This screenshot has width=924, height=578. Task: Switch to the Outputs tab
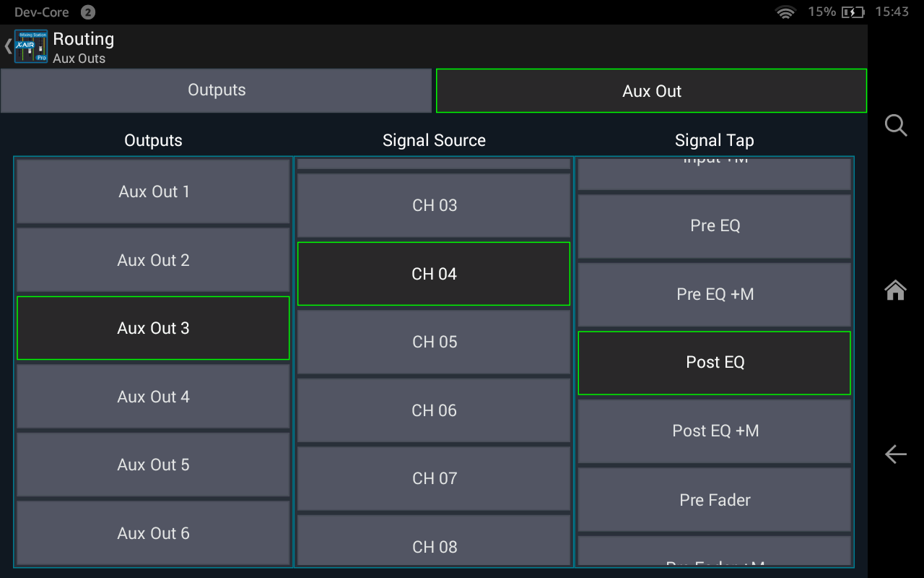click(x=217, y=90)
